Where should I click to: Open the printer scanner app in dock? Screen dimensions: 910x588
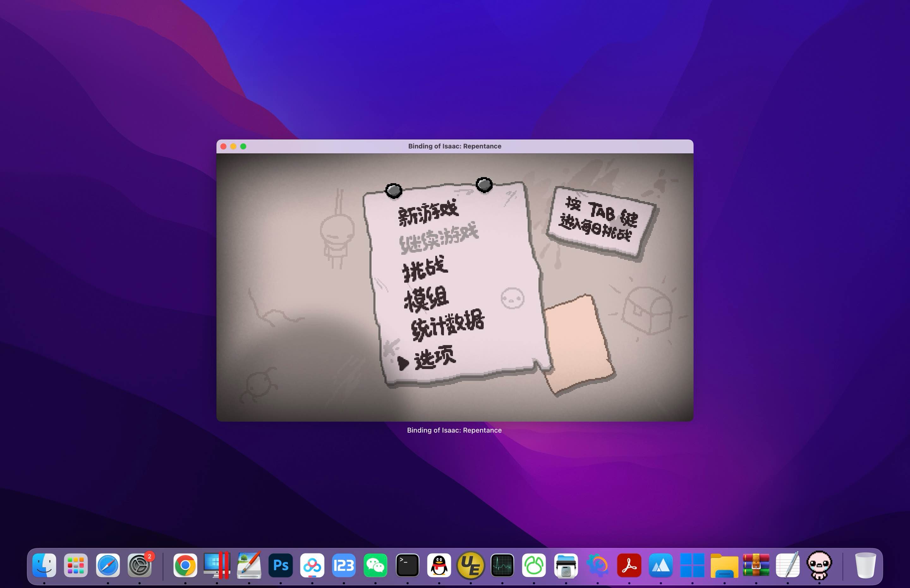pyautogui.click(x=566, y=565)
